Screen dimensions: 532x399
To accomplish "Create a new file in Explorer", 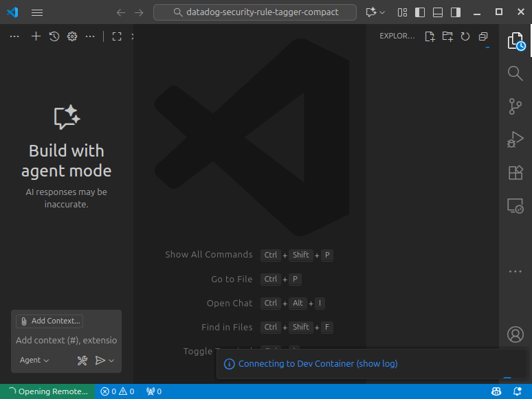I will [x=430, y=36].
